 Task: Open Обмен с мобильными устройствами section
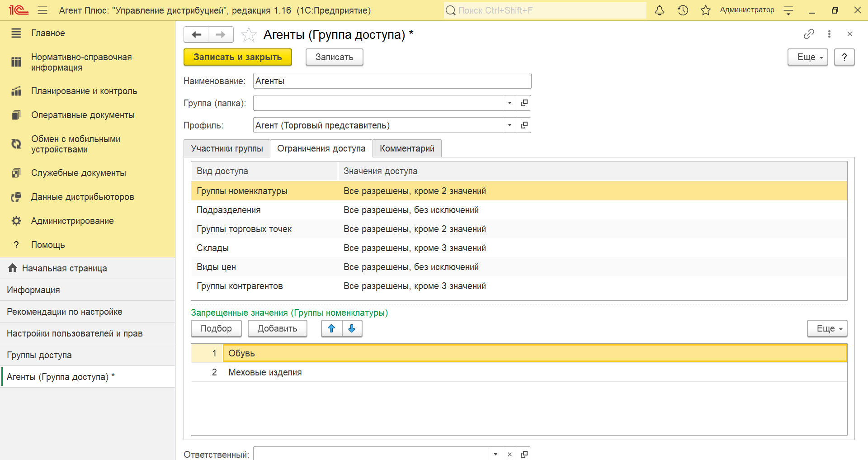(x=87, y=144)
